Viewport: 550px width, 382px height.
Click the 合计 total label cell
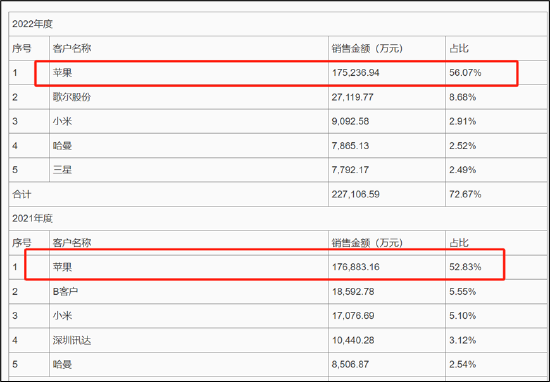[x=169, y=194]
